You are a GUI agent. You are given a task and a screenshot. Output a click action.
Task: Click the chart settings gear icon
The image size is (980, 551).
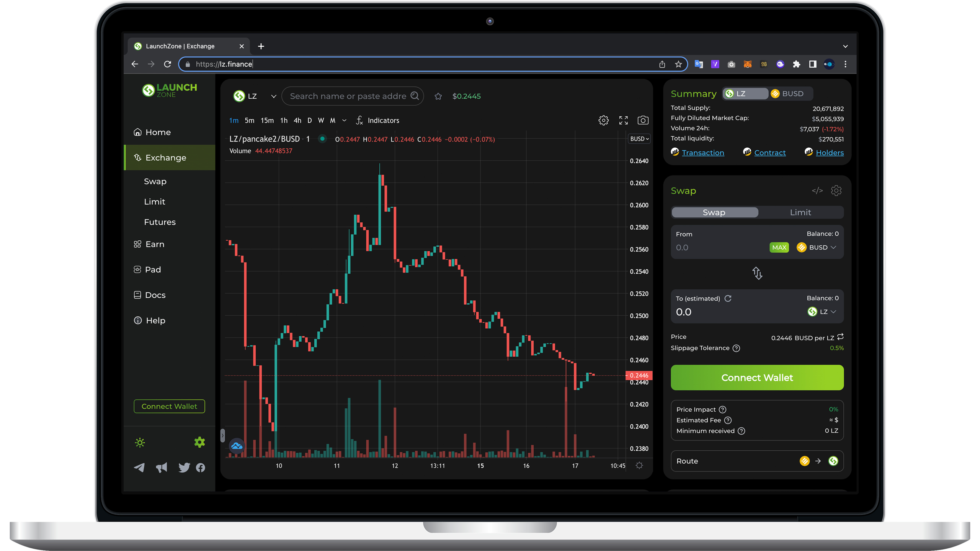click(x=603, y=120)
